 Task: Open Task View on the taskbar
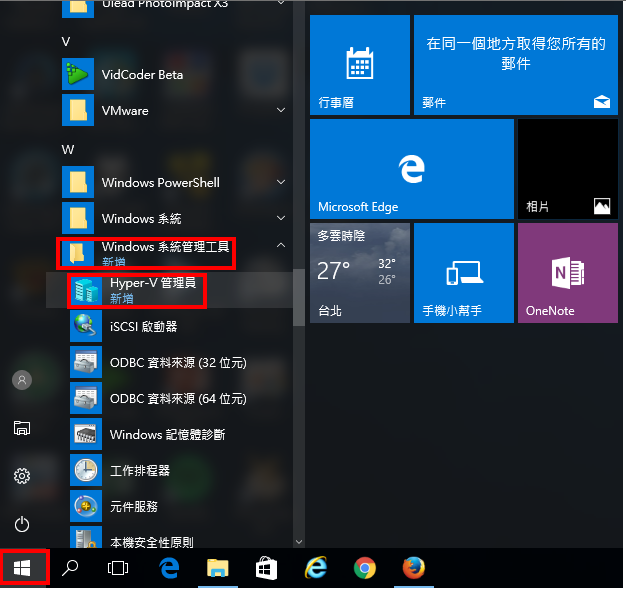click(x=118, y=568)
